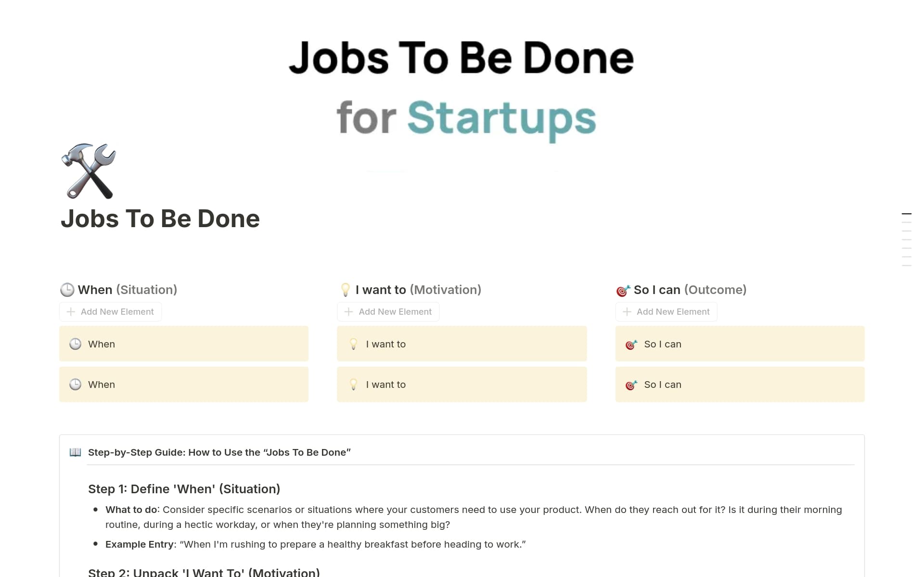The image size is (924, 577).
Task: Click 'Add New Element' under the When column
Action: [x=110, y=311]
